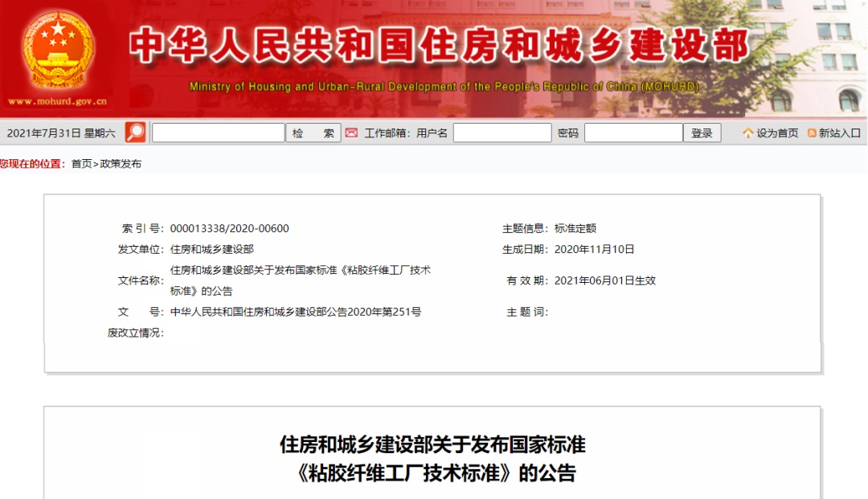The image size is (868, 499).
Task: Go to 首页 in the breadcrumb
Action: click(x=81, y=164)
